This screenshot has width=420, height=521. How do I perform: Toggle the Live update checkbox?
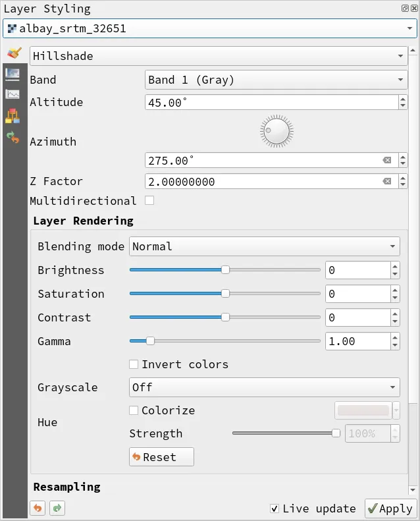coord(275,508)
